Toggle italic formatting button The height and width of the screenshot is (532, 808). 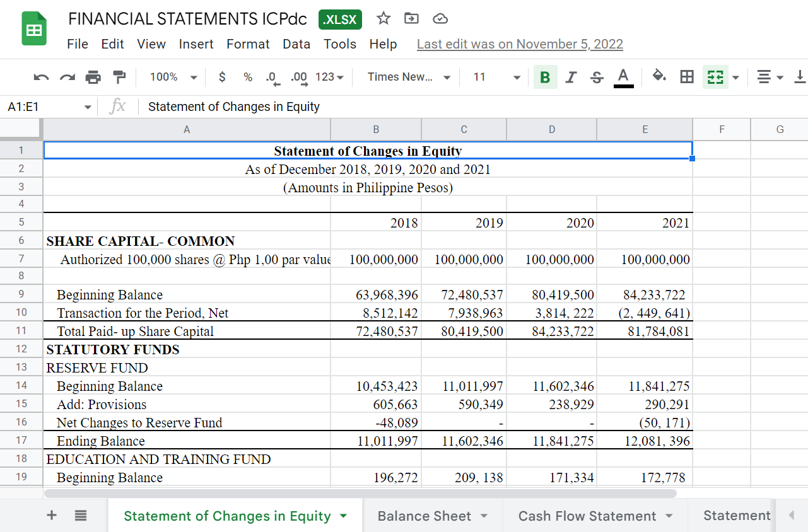tap(571, 77)
